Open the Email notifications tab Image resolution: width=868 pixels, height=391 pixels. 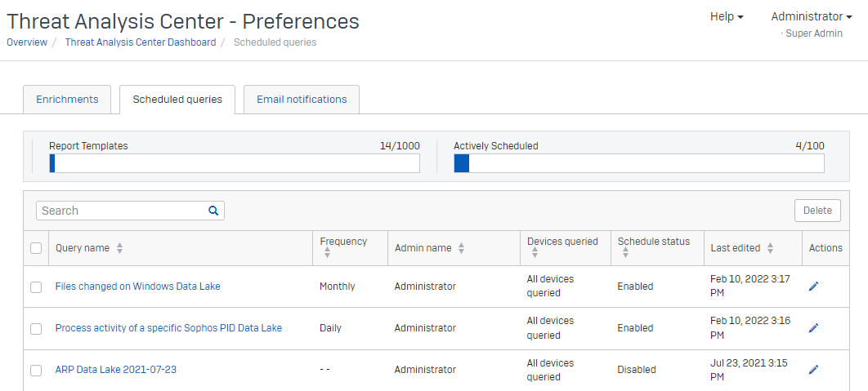pyautogui.click(x=302, y=100)
